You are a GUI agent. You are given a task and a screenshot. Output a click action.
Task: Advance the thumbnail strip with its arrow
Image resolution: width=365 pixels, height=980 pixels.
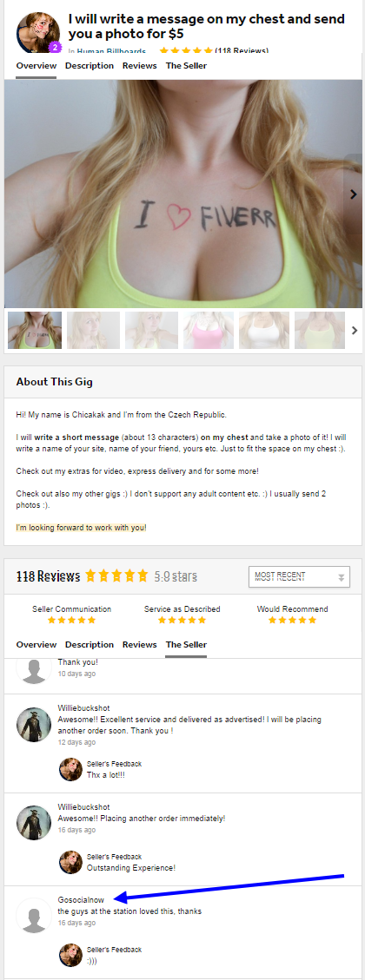pyautogui.click(x=355, y=330)
